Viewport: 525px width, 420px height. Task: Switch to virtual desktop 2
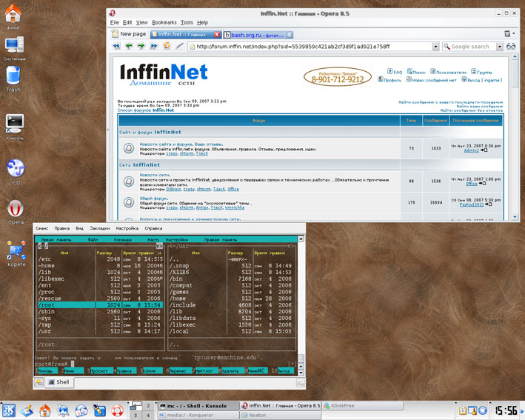click(147, 406)
